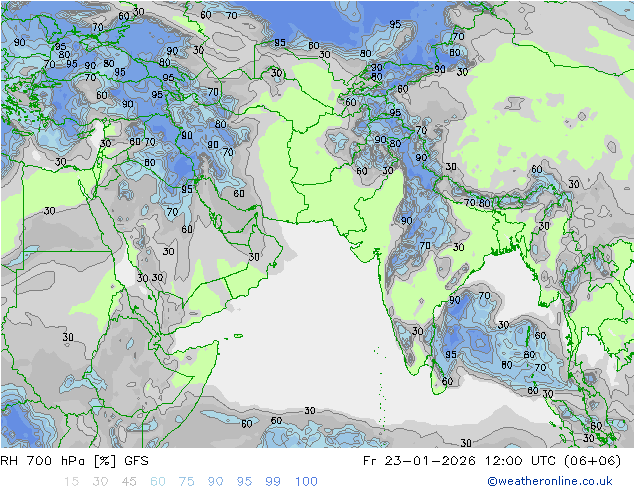Click the '12:00 UTC (06+06)' time label
634x490 pixels.
[x=553, y=461]
